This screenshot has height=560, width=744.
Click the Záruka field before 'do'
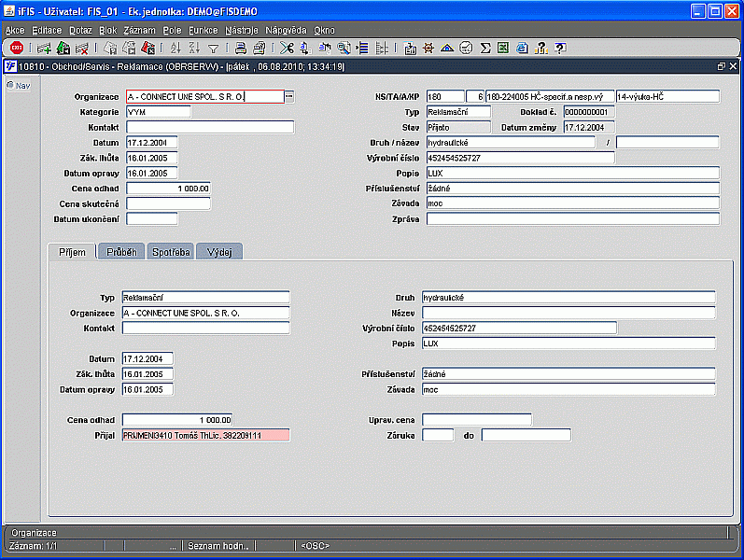coord(438,435)
